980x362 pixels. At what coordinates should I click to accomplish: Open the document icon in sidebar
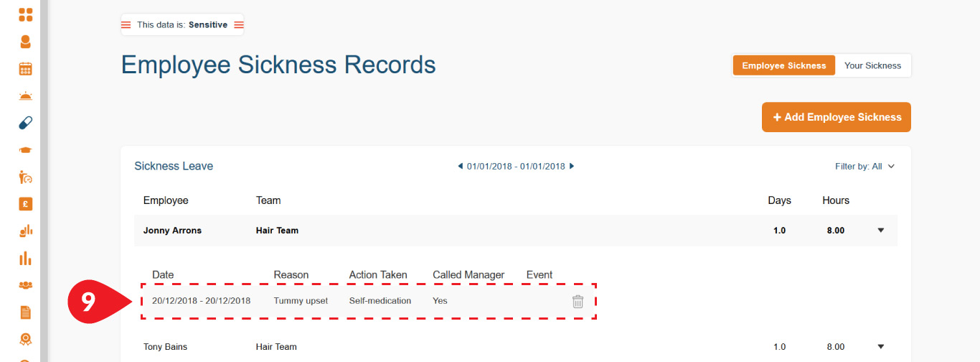[25, 312]
